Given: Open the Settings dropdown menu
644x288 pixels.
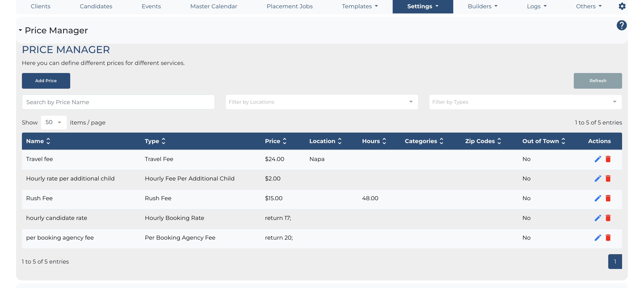Looking at the screenshot, I should [423, 6].
